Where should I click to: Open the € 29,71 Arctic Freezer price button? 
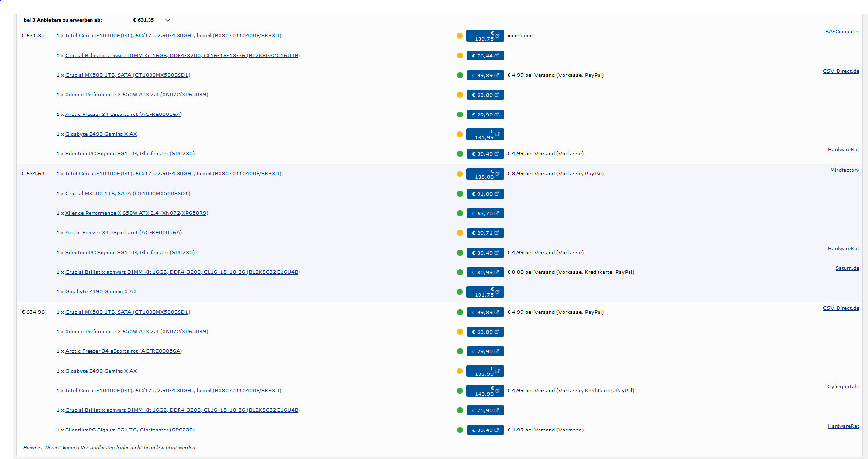[485, 233]
